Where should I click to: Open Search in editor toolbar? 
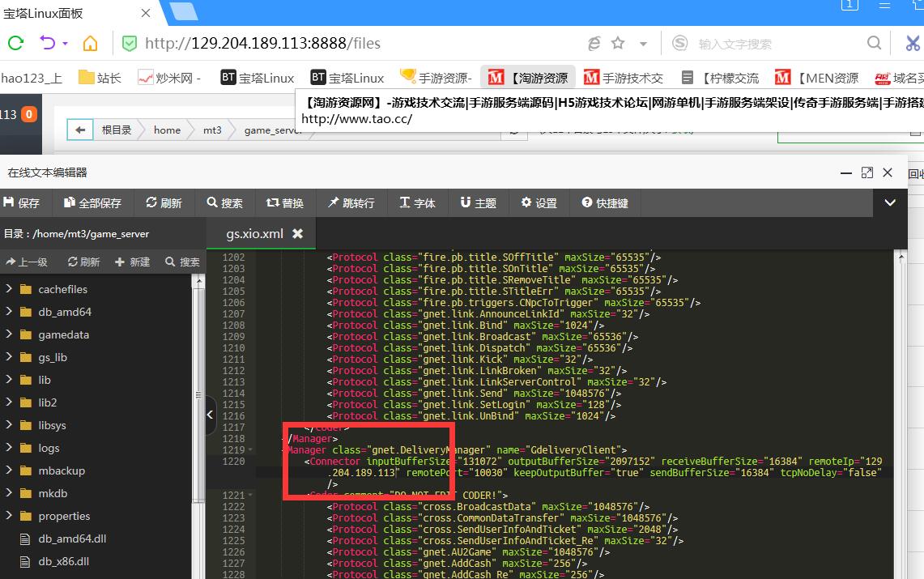224,202
